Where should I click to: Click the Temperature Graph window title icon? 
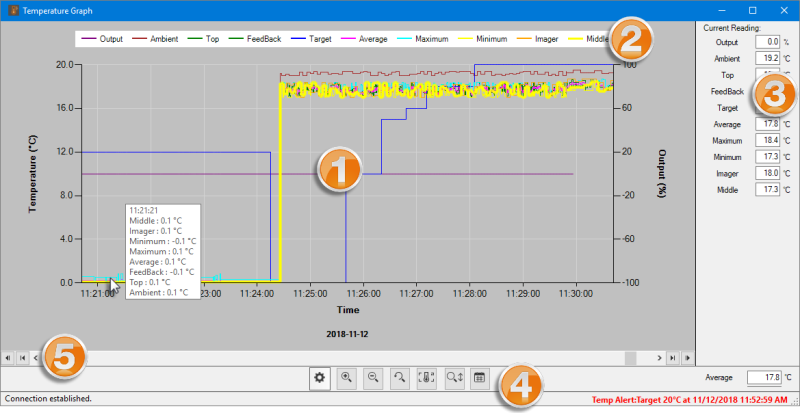click(11, 8)
